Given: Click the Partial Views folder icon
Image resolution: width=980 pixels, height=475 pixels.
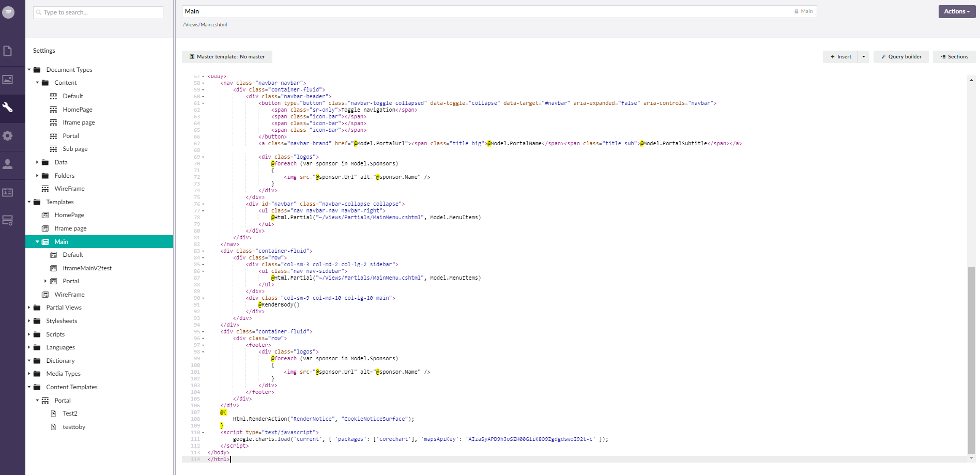Looking at the screenshot, I should click(37, 308).
